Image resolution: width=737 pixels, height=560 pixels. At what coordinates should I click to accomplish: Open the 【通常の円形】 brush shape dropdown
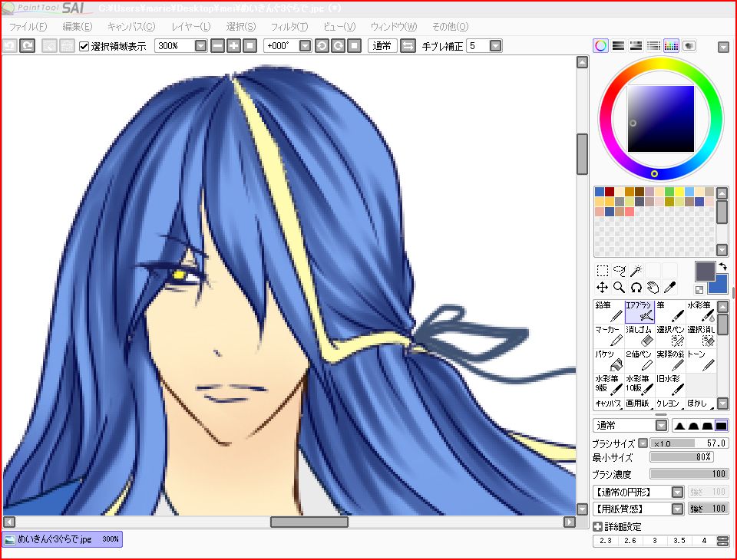677,492
